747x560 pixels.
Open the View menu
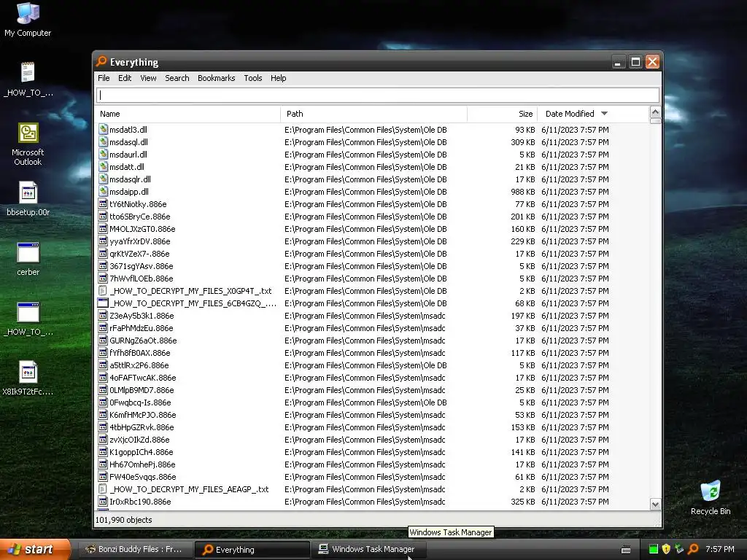[x=148, y=78]
